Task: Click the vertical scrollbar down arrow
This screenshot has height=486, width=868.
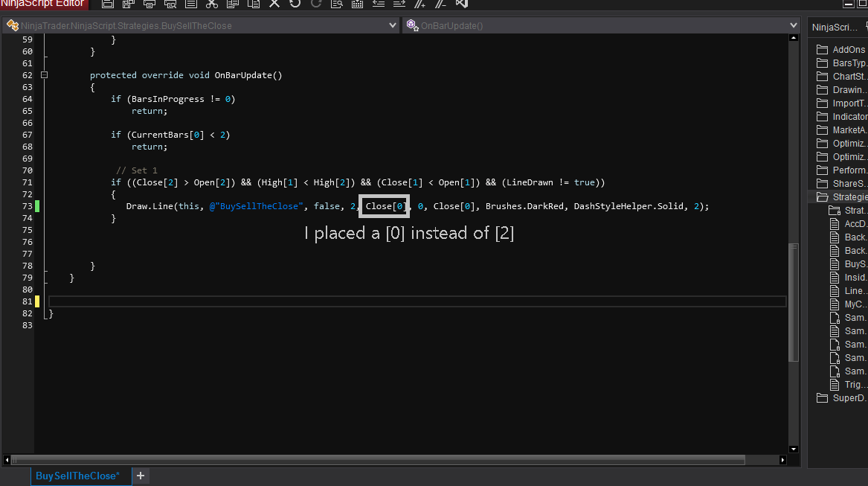Action: tap(794, 449)
